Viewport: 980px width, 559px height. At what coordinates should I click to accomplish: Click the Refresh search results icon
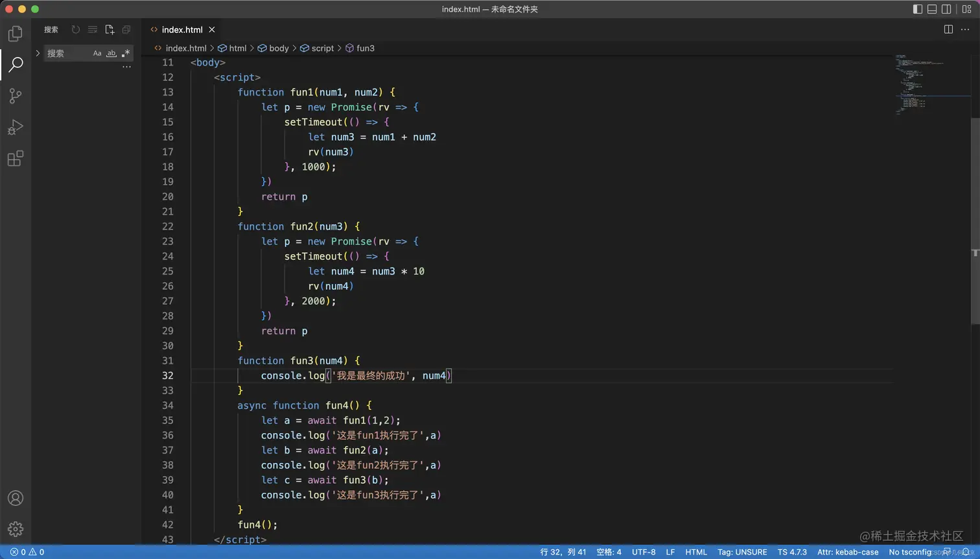pyautogui.click(x=76, y=29)
